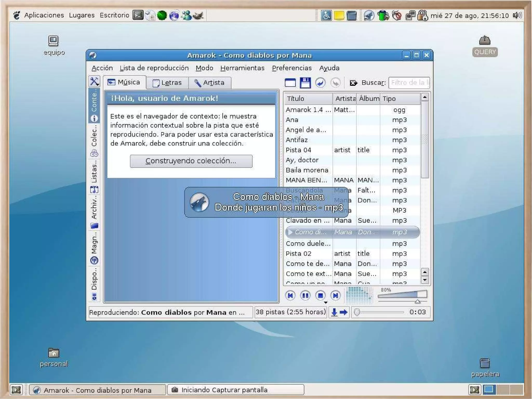Open the papelera trash desktop icon

(x=485, y=368)
